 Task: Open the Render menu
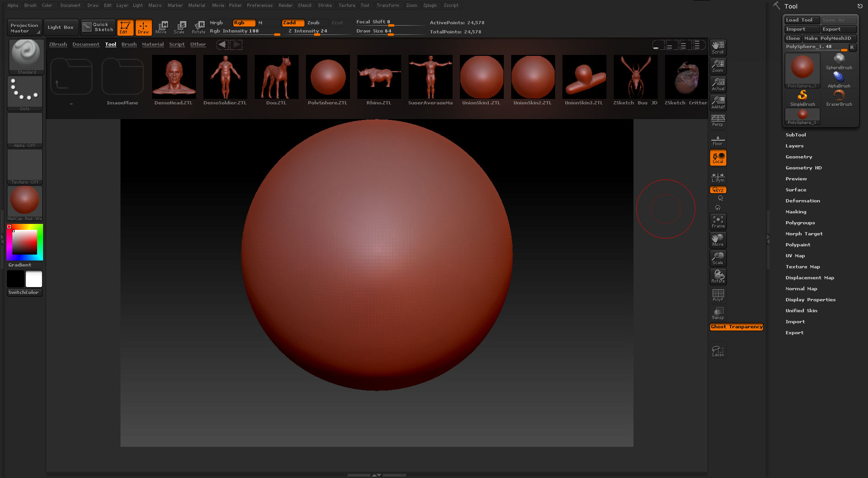pyautogui.click(x=285, y=5)
